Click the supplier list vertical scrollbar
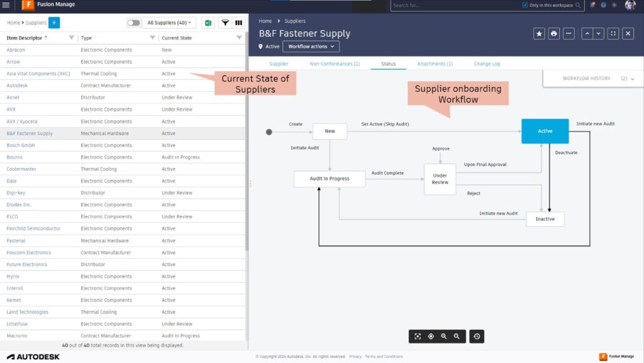This screenshot has height=363, width=644. pos(247,141)
